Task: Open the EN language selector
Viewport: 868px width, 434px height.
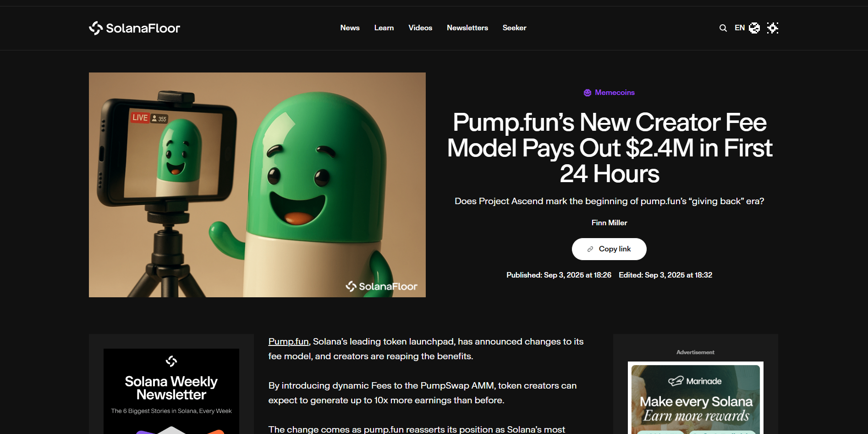Action: 739,28
